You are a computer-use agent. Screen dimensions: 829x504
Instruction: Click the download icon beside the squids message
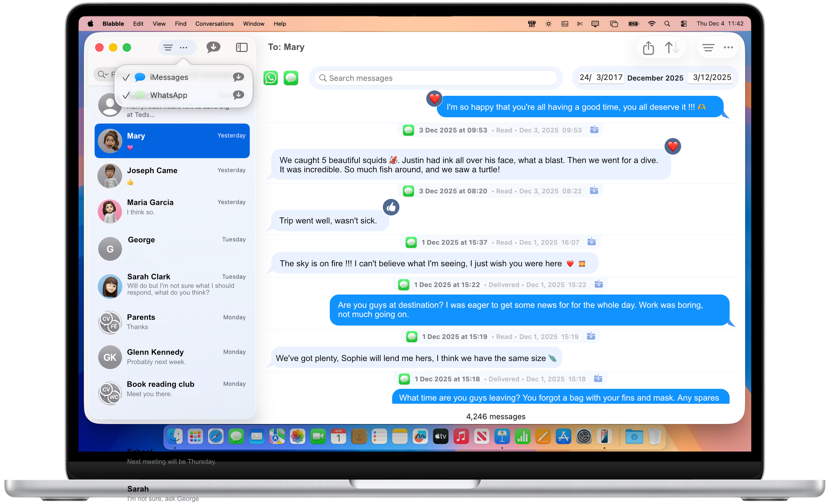point(594,190)
